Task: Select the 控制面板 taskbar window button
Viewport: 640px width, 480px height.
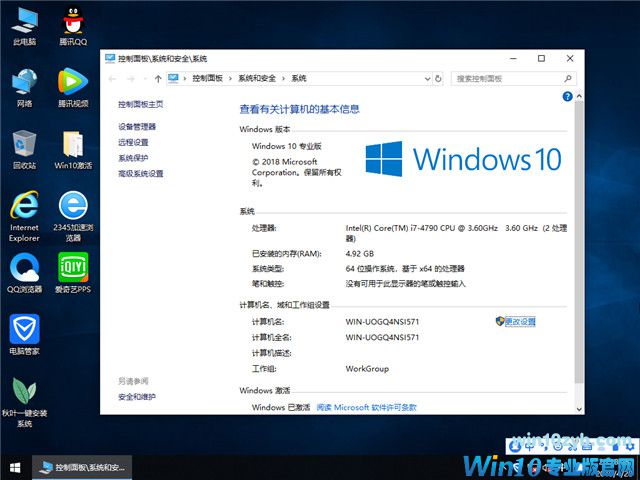Action: [82, 468]
